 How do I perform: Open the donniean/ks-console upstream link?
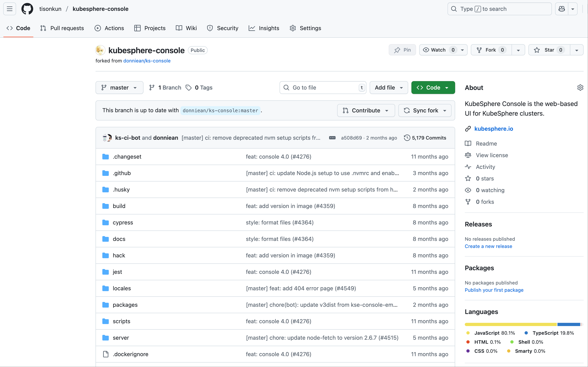coord(147,61)
